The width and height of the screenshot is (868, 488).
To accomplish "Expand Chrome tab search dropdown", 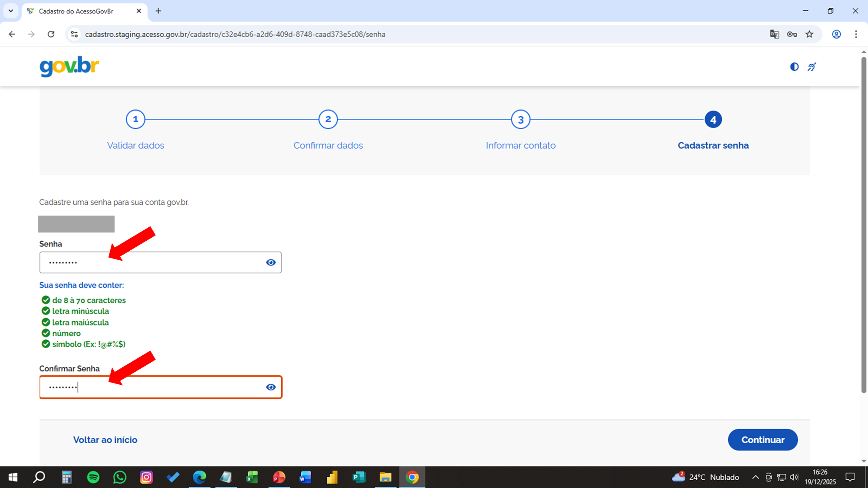I will pos(11,11).
